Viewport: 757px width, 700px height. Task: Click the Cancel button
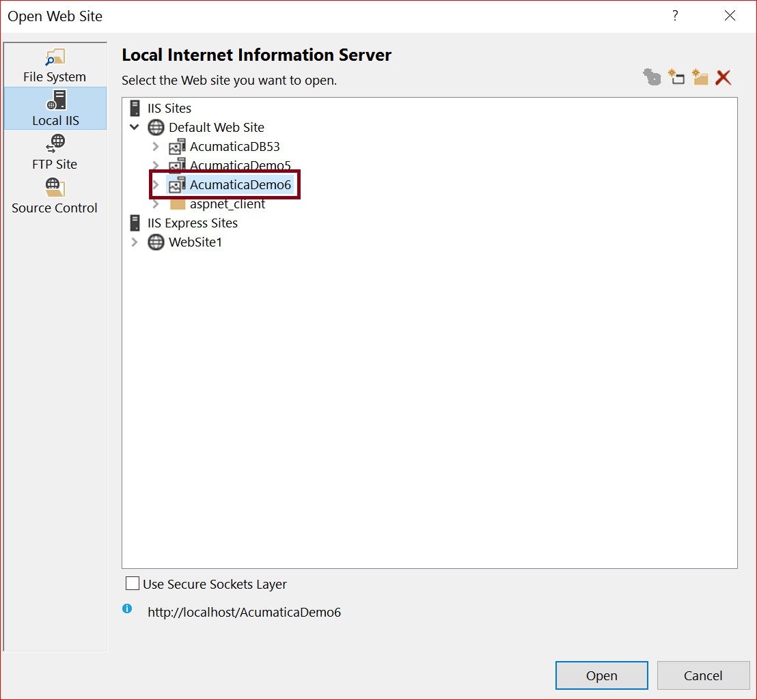tap(703, 675)
